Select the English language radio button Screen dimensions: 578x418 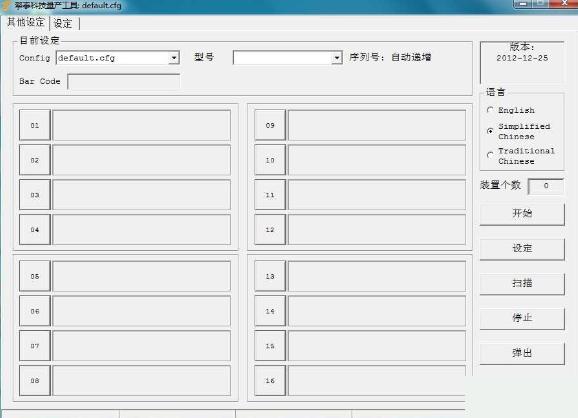click(490, 110)
